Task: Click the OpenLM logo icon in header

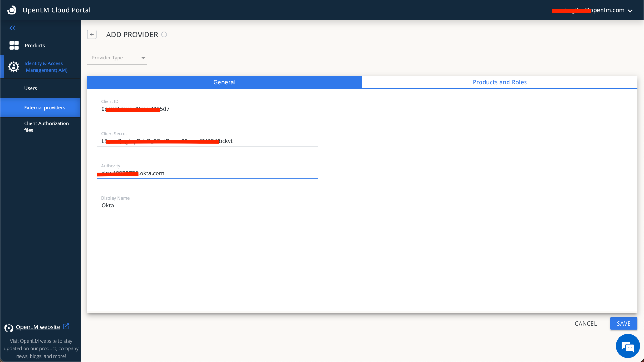Action: [x=12, y=10]
